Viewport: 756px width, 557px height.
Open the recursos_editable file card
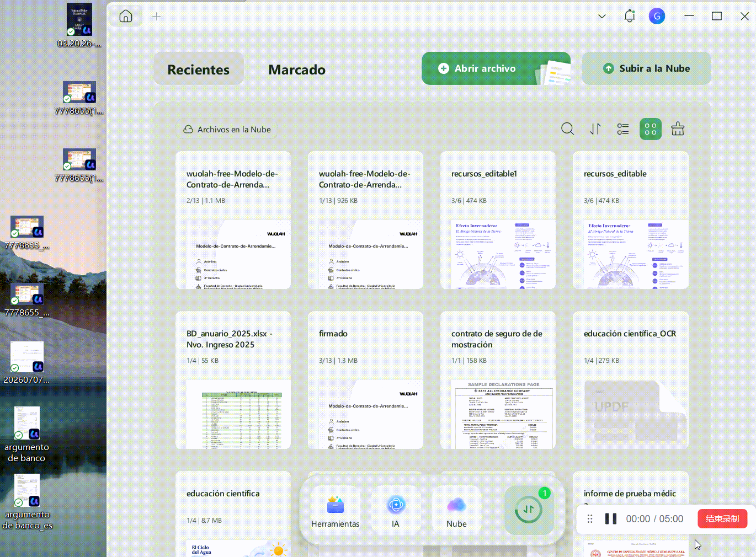pyautogui.click(x=630, y=220)
